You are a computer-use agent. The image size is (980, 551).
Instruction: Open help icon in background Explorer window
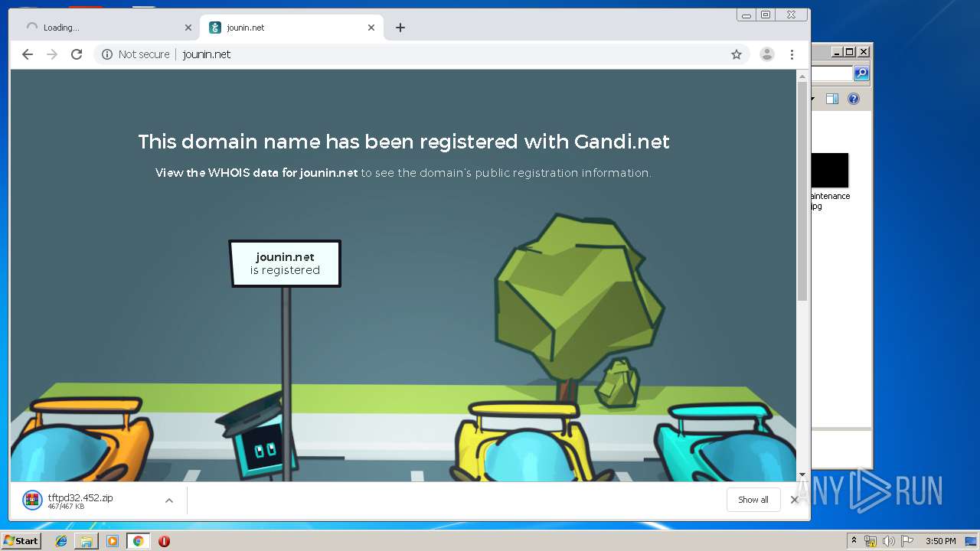[854, 99]
